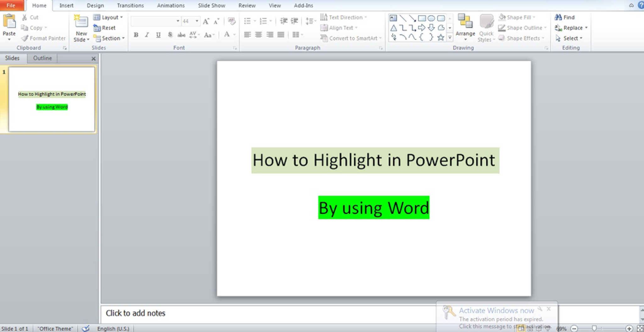Increase font size with Grow Font
The width and height of the screenshot is (644, 332).
(x=206, y=21)
